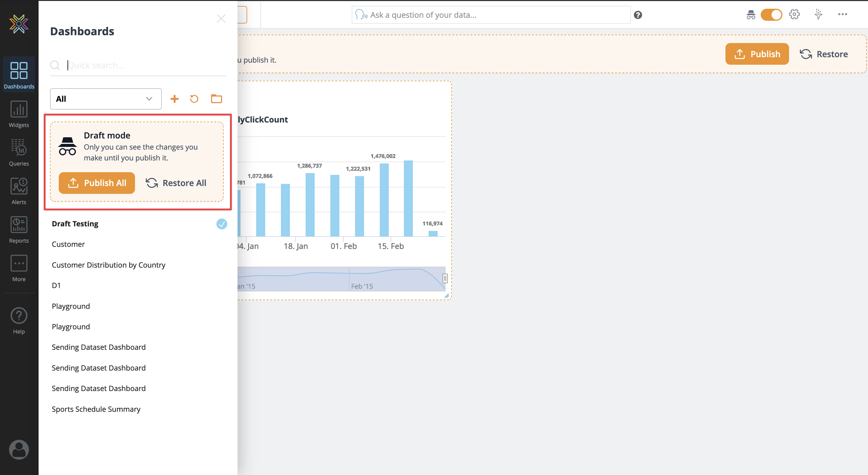Type in the Quick search field
Image resolution: width=868 pixels, height=475 pixels.
pos(135,65)
